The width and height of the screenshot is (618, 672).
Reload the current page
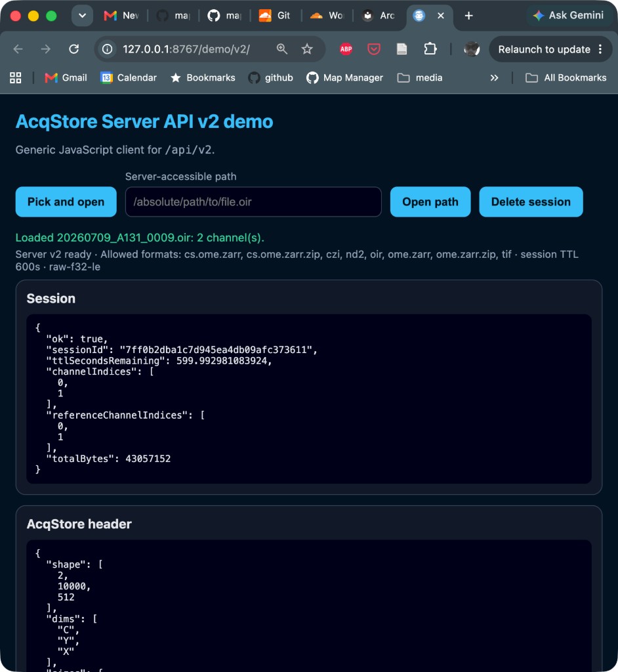[x=73, y=49]
